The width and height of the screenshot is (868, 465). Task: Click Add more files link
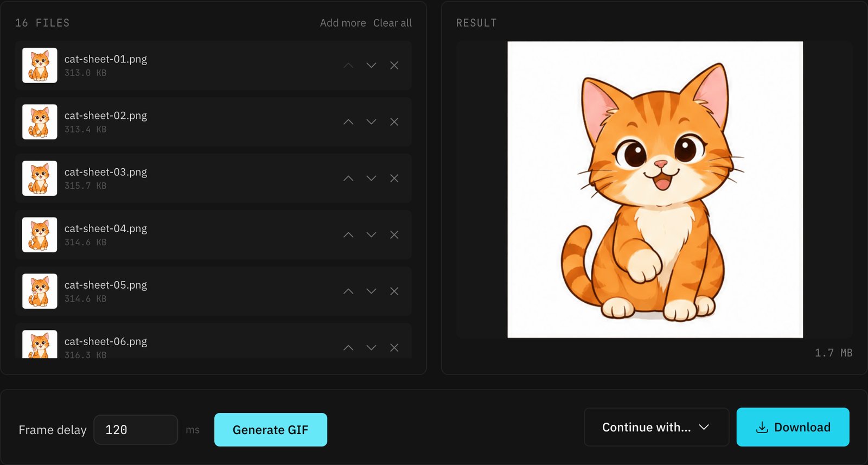pyautogui.click(x=343, y=23)
